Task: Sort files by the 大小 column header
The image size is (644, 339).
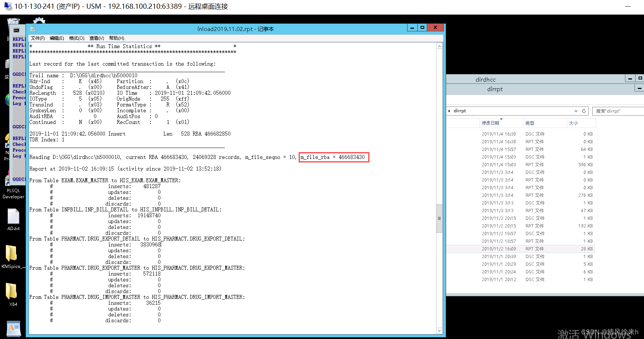Action: coord(574,123)
